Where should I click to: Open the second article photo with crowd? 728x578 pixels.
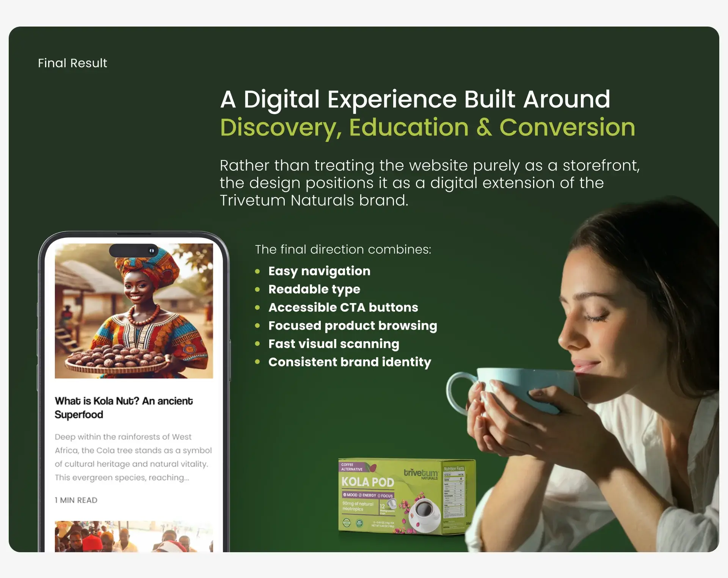134,536
